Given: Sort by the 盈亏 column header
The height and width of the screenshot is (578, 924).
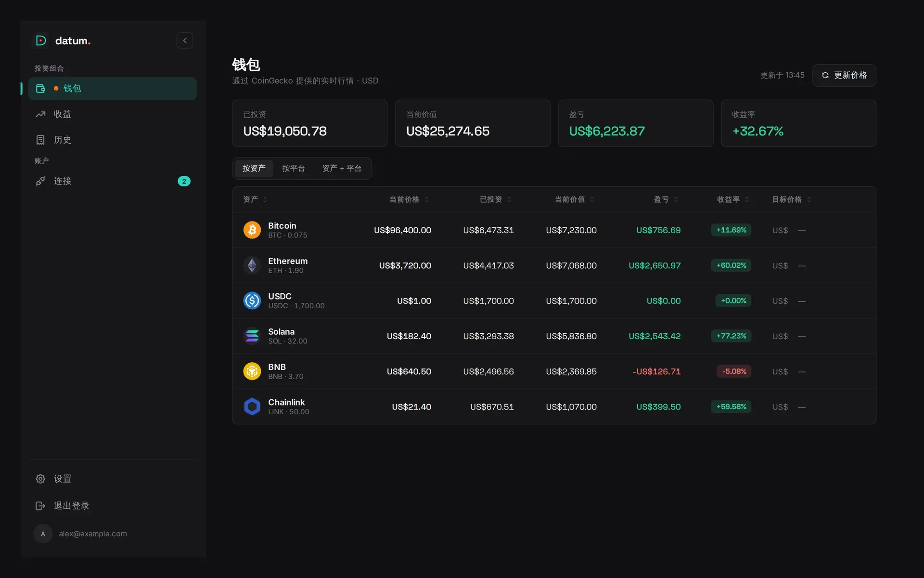Looking at the screenshot, I should 666,199.
